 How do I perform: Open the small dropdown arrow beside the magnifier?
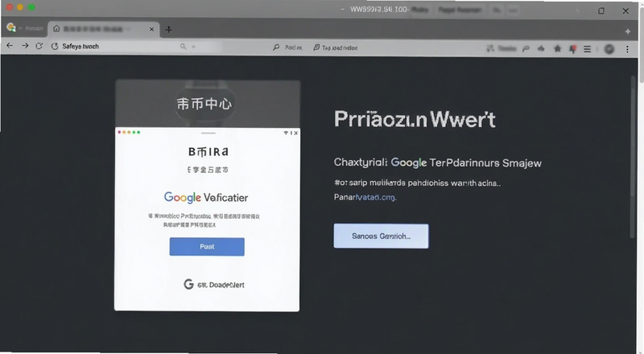click(x=193, y=47)
